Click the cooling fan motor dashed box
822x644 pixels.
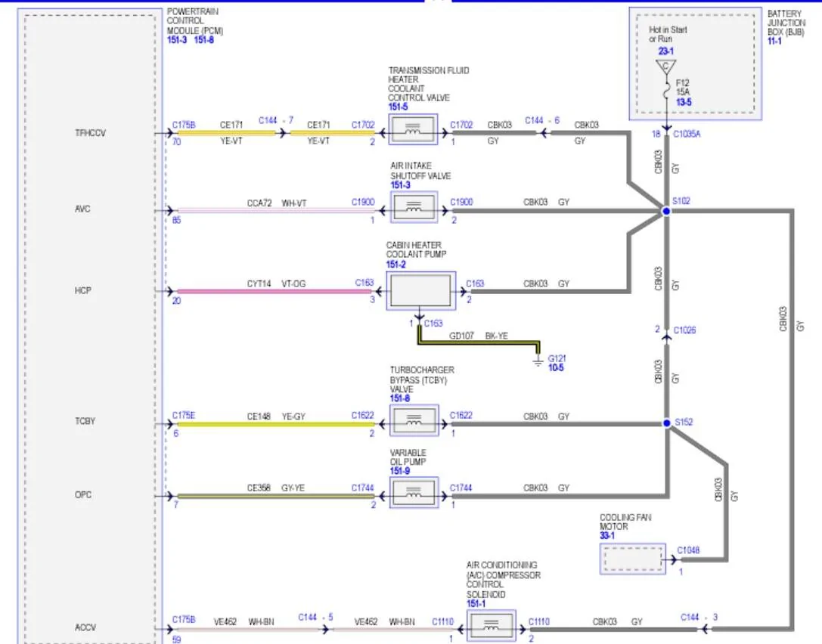pyautogui.click(x=633, y=559)
